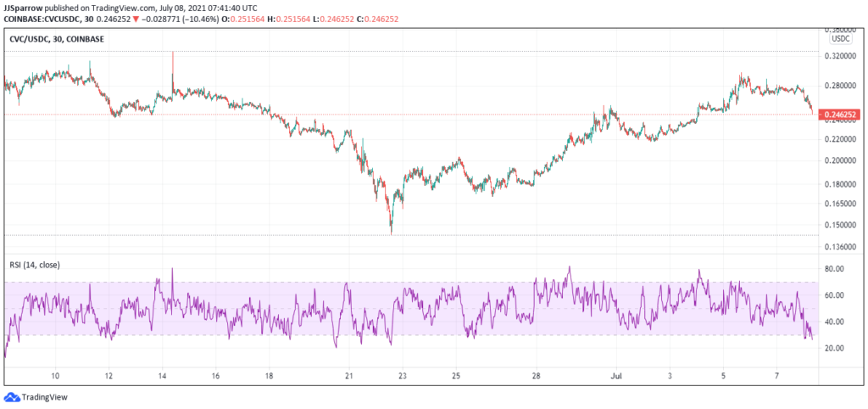Screen dimensions: 868x409
Task: Select the 0.320000 level on price axis
Action: tap(840, 57)
